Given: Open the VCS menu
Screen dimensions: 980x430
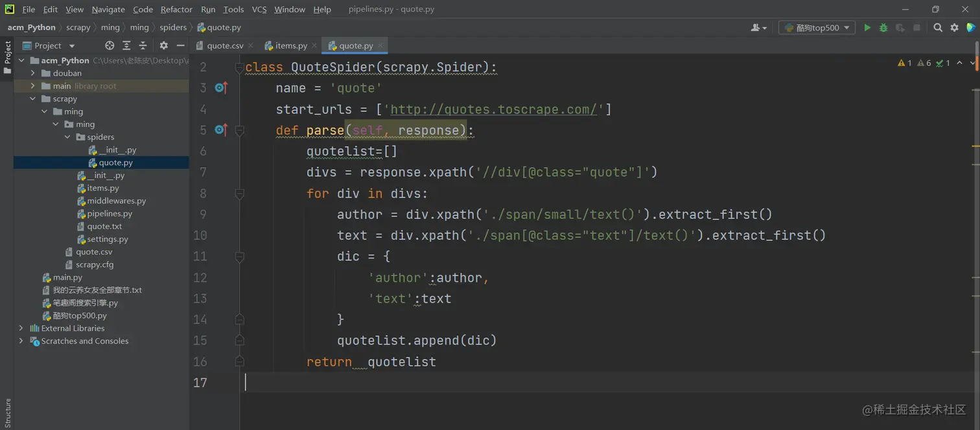Looking at the screenshot, I should point(259,9).
